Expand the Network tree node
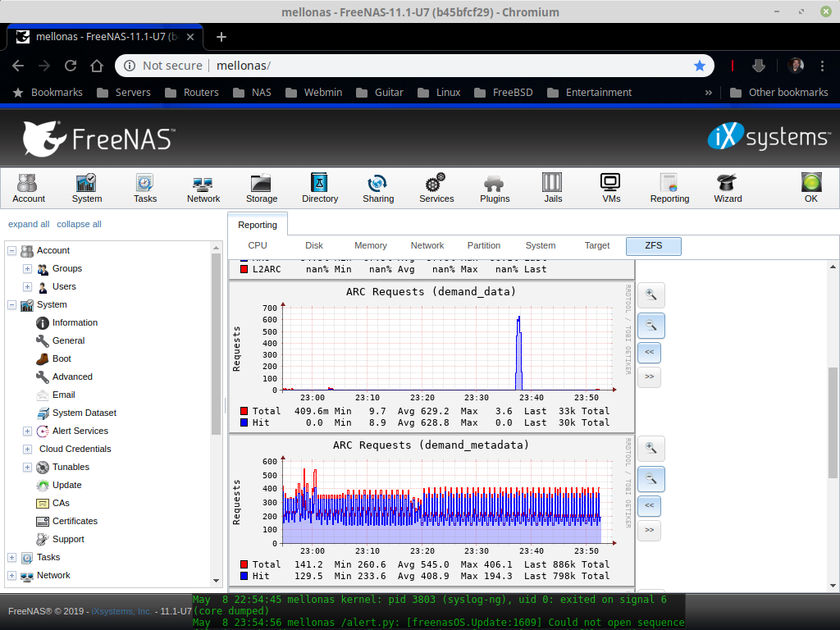The height and width of the screenshot is (630, 840). 11,575
